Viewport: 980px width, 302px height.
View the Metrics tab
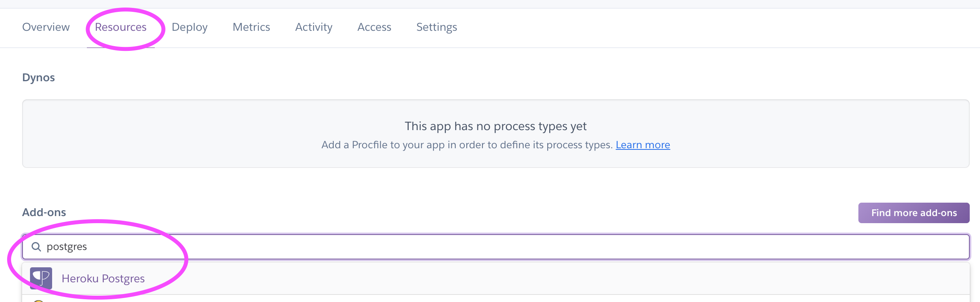[x=251, y=27]
